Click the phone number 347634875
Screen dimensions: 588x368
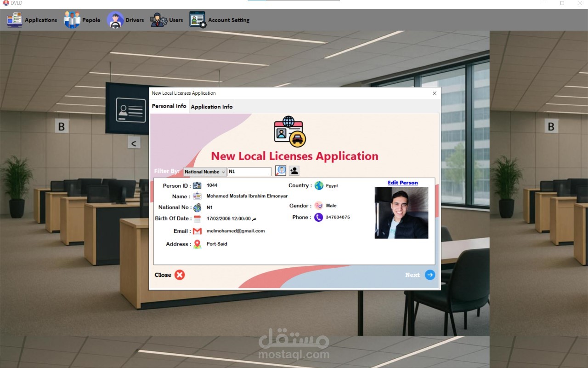338,217
